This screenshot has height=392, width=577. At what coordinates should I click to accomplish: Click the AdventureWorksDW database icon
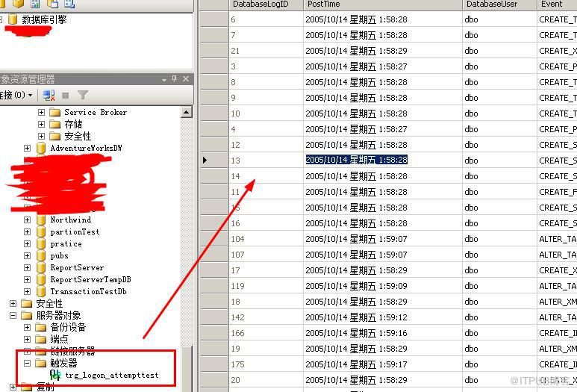41,148
